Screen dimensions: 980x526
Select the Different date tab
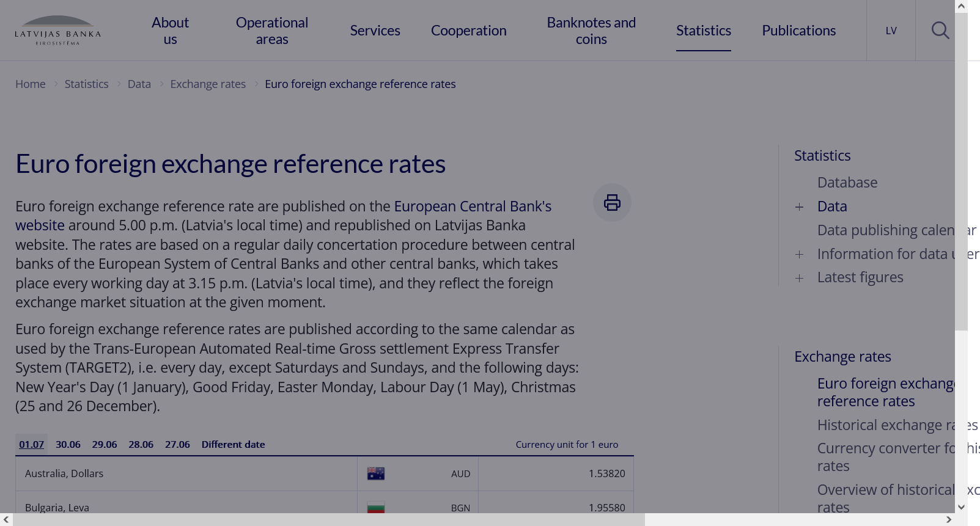point(233,445)
